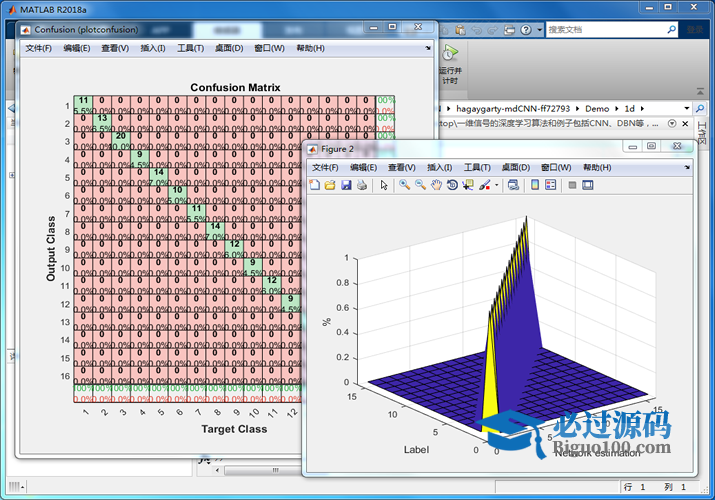Click the Open File folder icon
Screen dimensions: 715x500
click(x=330, y=185)
